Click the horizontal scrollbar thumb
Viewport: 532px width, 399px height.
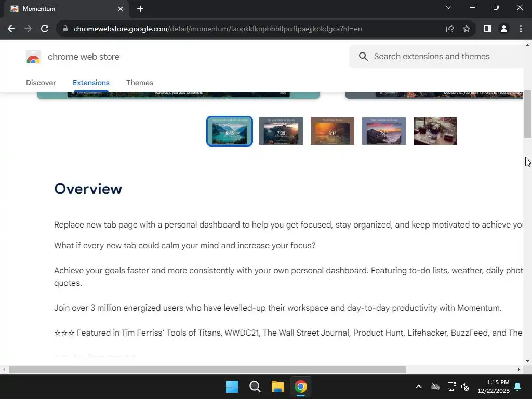pyautogui.click(x=207, y=369)
